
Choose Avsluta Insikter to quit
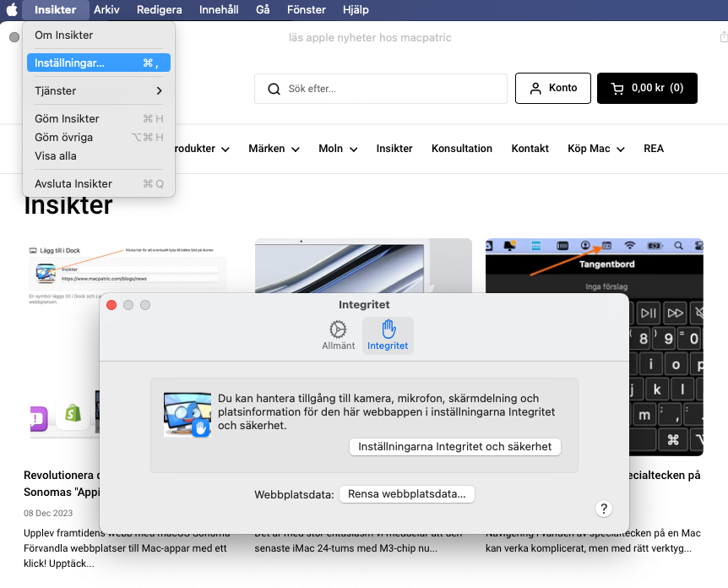tap(99, 183)
